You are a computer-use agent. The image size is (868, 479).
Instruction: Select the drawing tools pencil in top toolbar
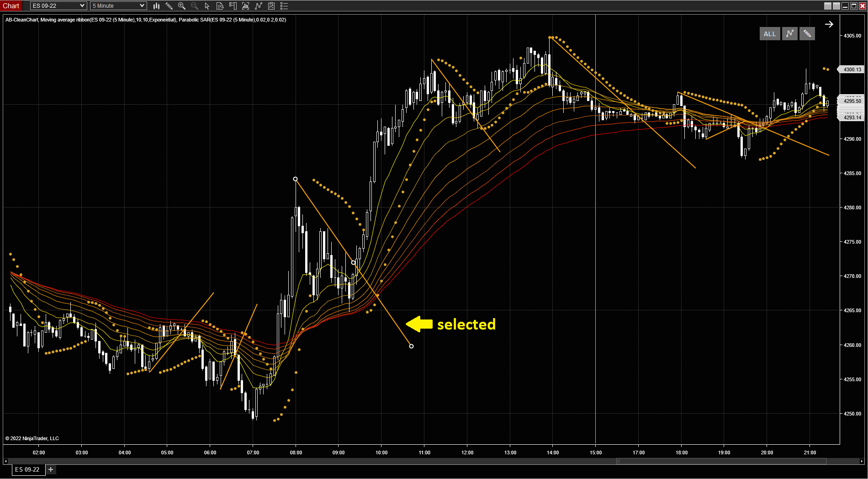click(x=169, y=6)
